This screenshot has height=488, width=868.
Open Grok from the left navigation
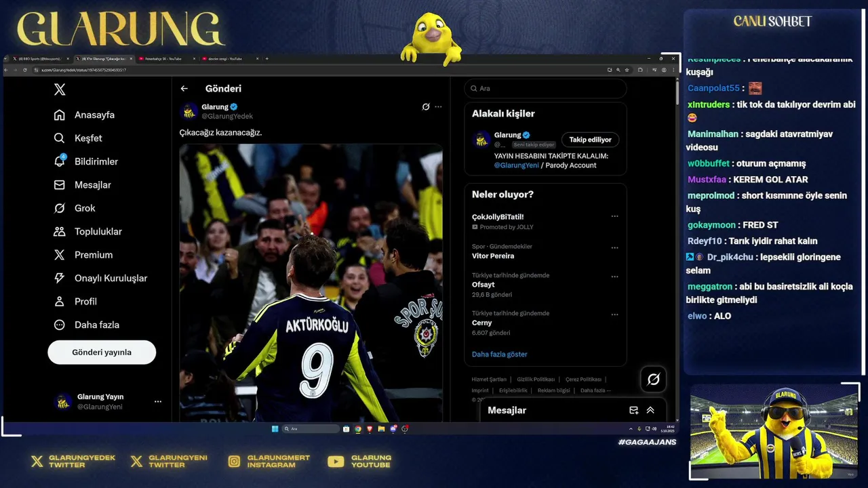click(75, 208)
